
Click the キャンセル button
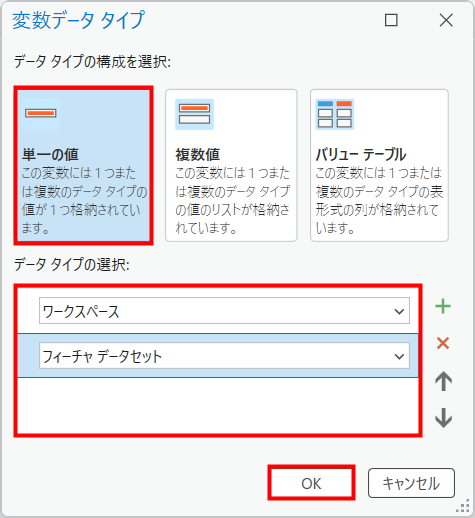click(x=411, y=483)
